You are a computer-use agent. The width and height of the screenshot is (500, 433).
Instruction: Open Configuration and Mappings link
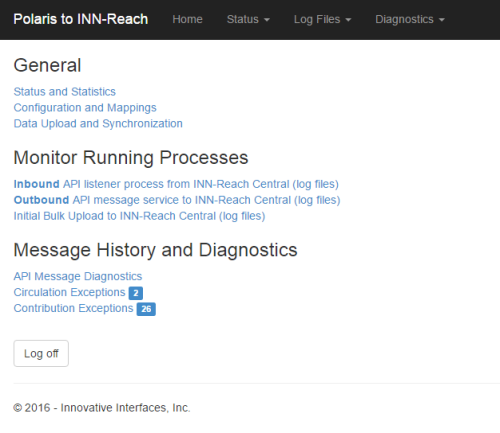(x=85, y=108)
